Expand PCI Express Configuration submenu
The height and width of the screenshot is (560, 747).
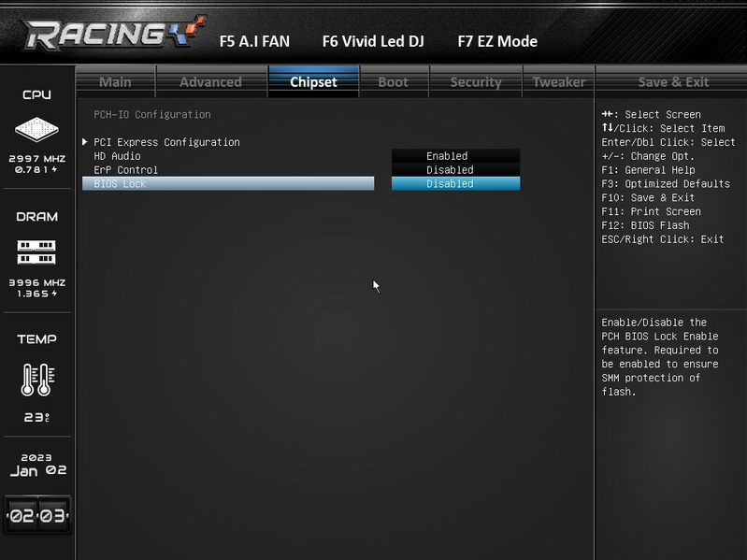pos(166,142)
